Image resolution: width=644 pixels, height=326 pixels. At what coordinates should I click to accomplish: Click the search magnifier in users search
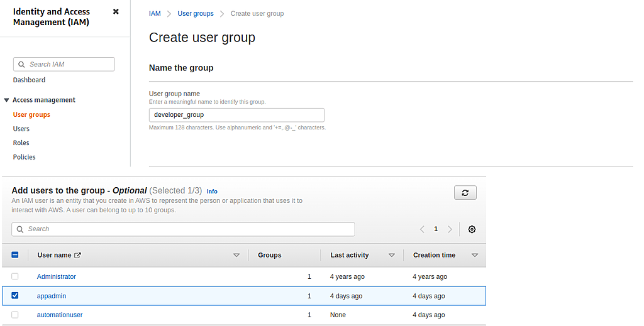(x=21, y=229)
